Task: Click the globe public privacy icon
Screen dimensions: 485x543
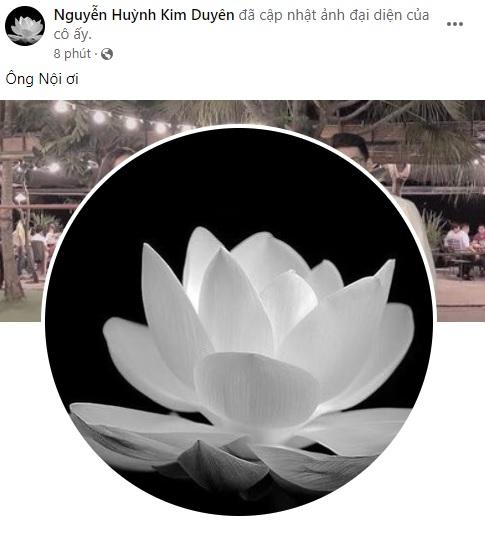Action: pos(107,54)
